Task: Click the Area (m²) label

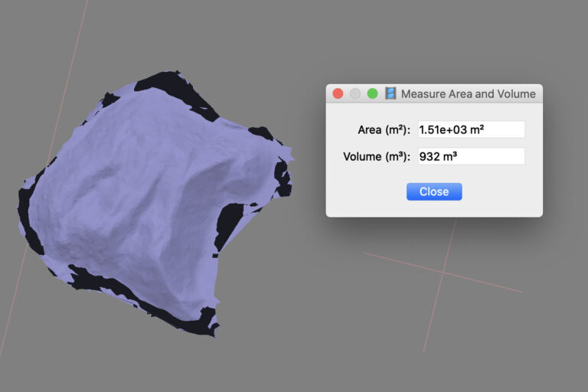Action: pyautogui.click(x=384, y=130)
